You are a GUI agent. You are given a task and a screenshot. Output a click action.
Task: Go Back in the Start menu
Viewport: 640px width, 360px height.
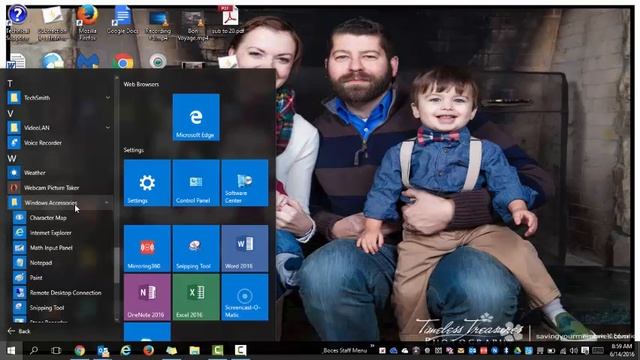[19, 331]
